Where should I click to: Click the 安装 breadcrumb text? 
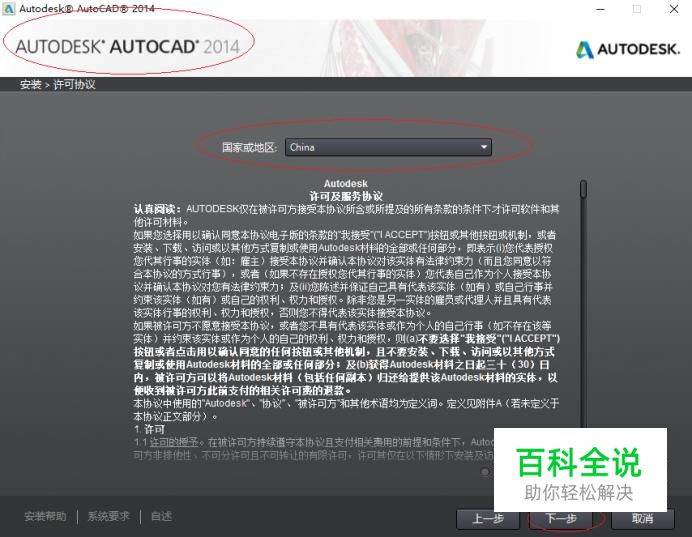pos(30,84)
